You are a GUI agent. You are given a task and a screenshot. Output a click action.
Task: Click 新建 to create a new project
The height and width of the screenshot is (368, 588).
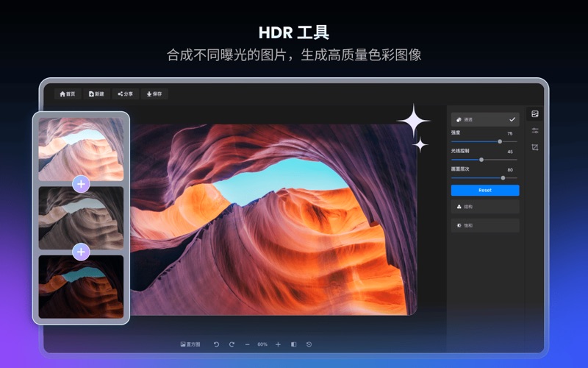pyautogui.click(x=96, y=94)
